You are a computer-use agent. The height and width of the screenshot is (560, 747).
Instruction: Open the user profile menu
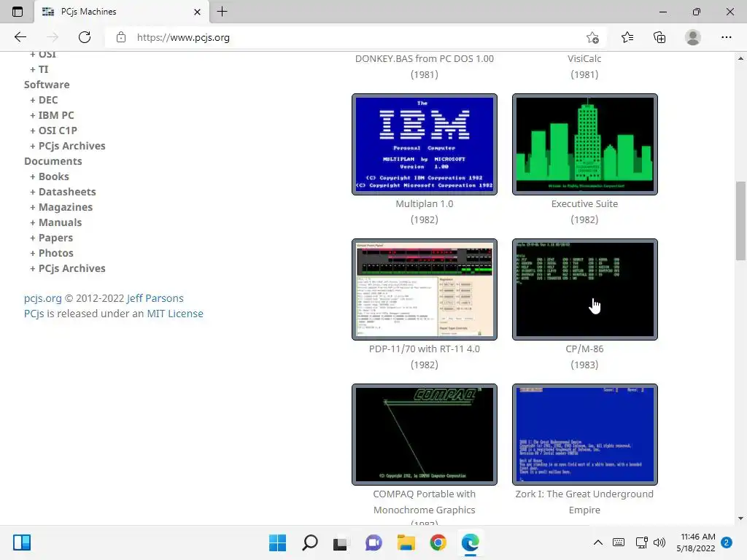(693, 37)
